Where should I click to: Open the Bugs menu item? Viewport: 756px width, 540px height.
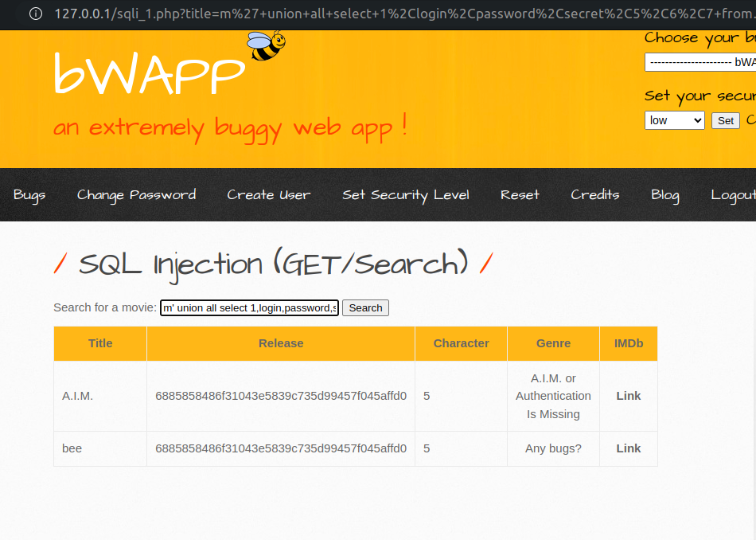coord(29,195)
